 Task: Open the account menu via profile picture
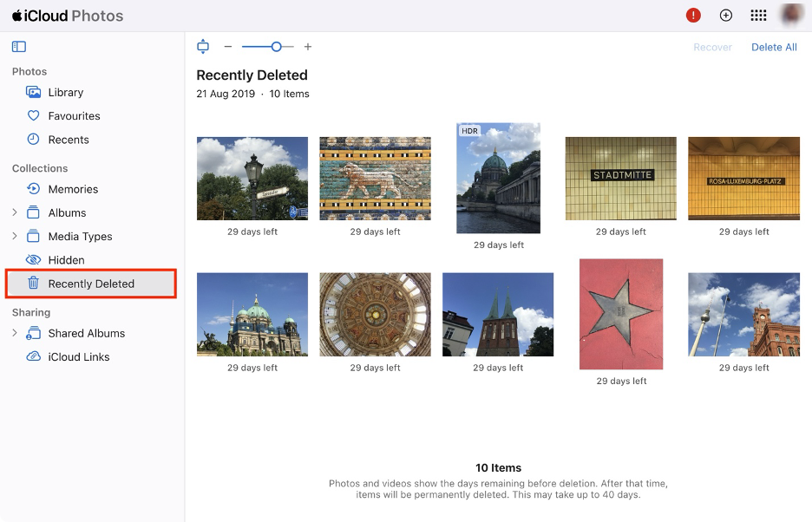pyautogui.click(x=791, y=15)
